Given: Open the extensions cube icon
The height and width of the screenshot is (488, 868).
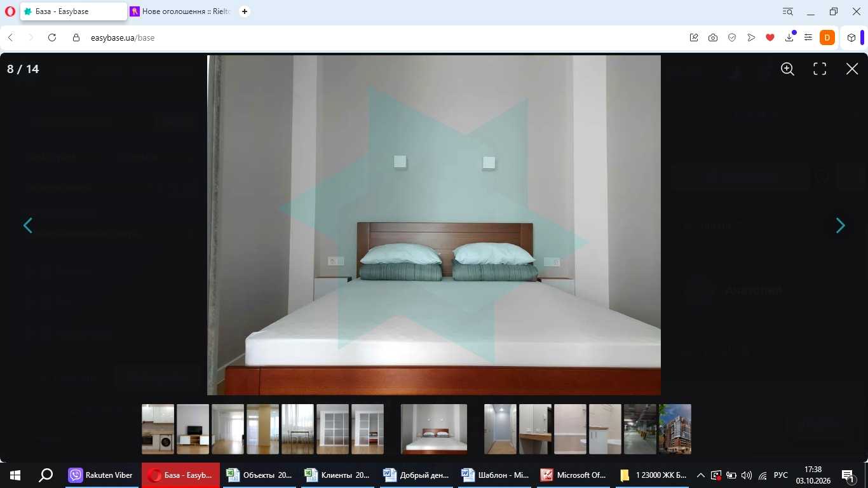Looking at the screenshot, I should (x=851, y=37).
